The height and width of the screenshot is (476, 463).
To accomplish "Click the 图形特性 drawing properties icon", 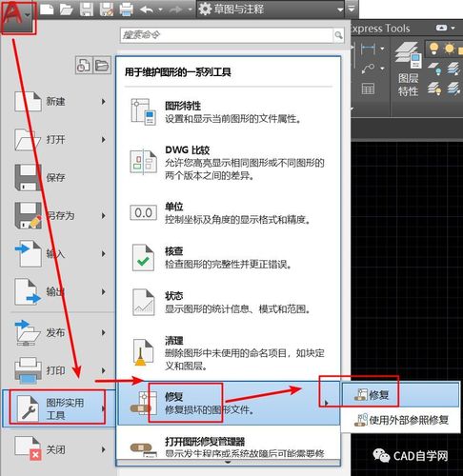I will coord(143,111).
